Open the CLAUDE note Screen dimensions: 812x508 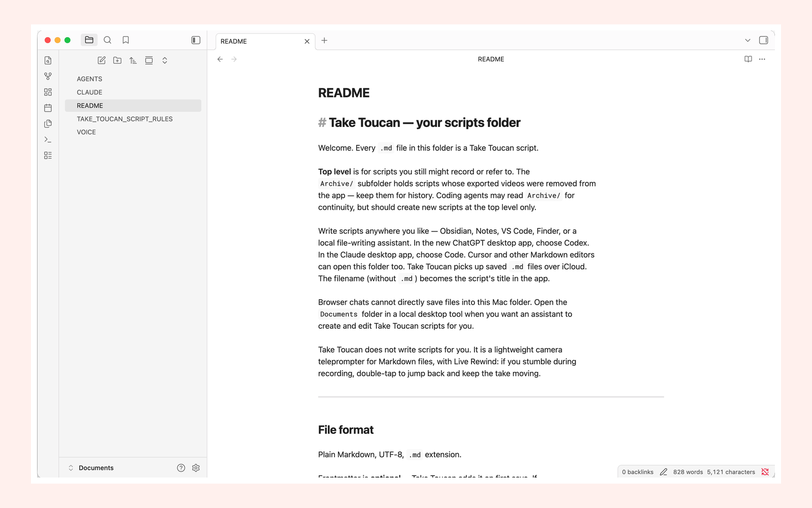coord(133,92)
